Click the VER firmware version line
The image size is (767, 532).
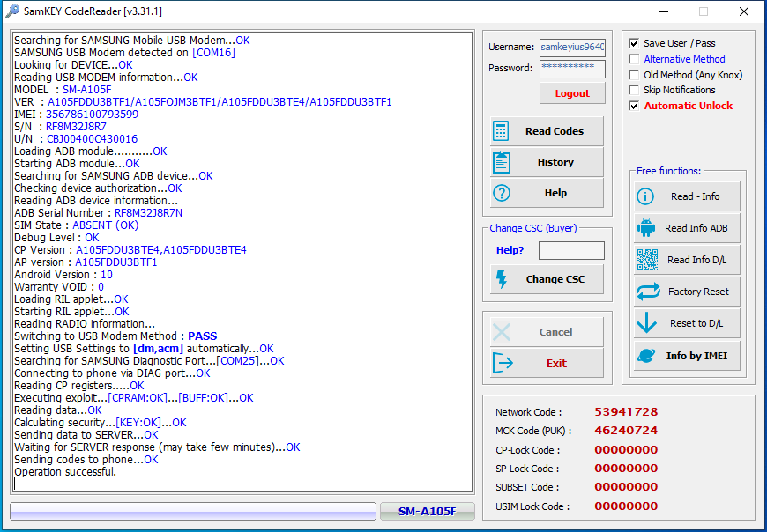pyautogui.click(x=203, y=102)
